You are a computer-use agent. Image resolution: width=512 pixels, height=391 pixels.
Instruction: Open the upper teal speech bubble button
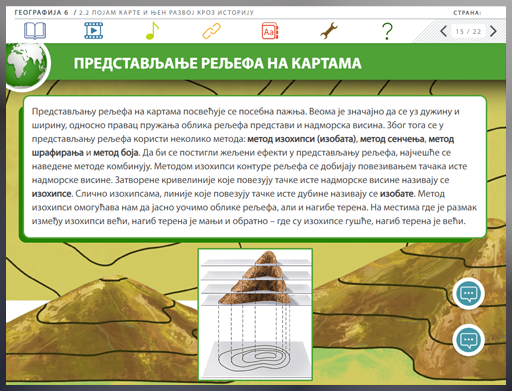click(468, 294)
